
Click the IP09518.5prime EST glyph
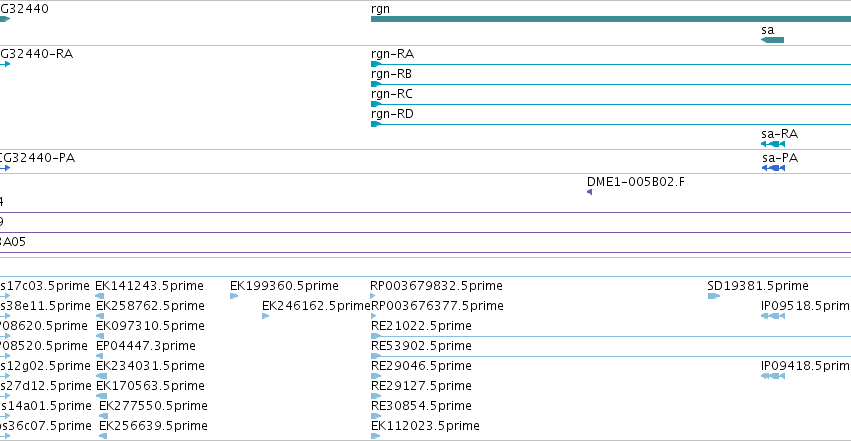(773, 316)
